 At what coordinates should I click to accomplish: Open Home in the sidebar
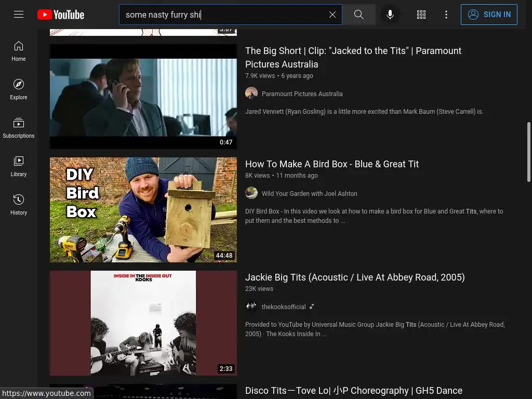pos(19,51)
